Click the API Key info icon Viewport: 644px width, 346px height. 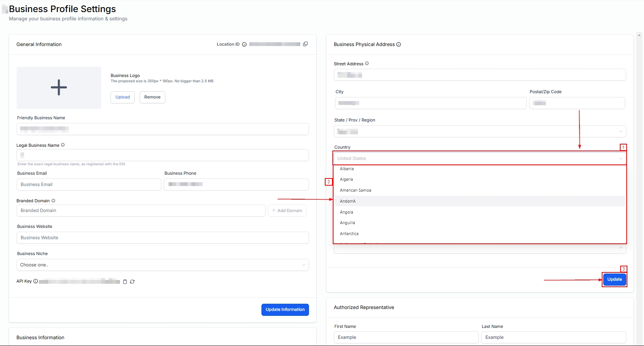[x=35, y=281]
